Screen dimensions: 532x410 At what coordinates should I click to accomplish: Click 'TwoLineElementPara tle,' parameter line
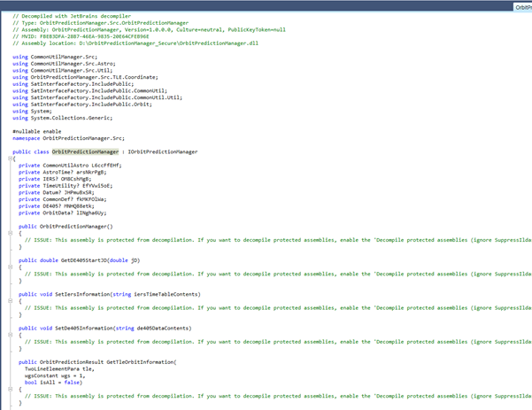(x=59, y=369)
